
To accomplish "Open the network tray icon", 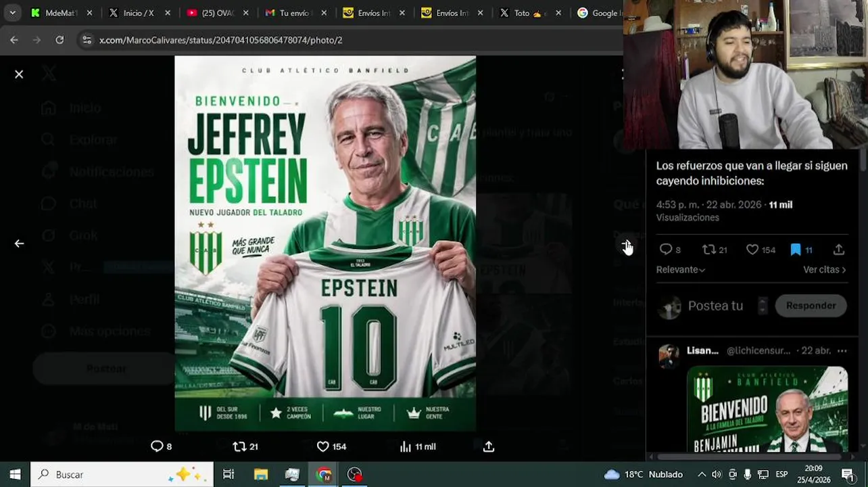I will (x=763, y=474).
